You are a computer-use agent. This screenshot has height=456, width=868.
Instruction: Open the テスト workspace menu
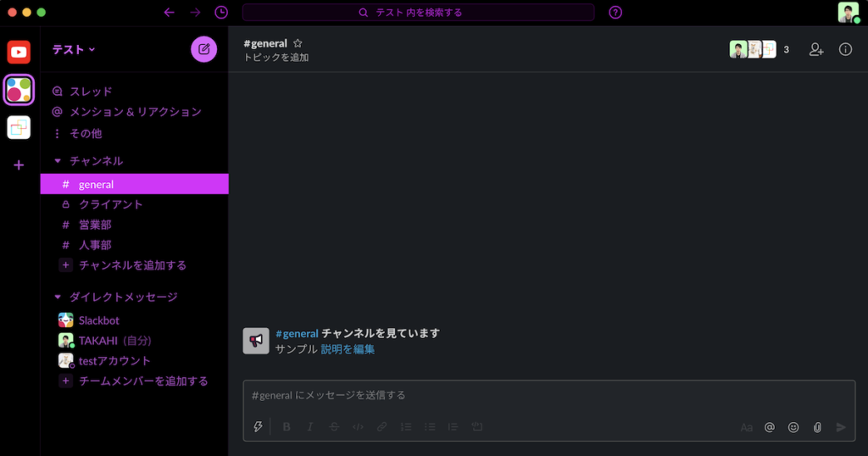coord(74,49)
